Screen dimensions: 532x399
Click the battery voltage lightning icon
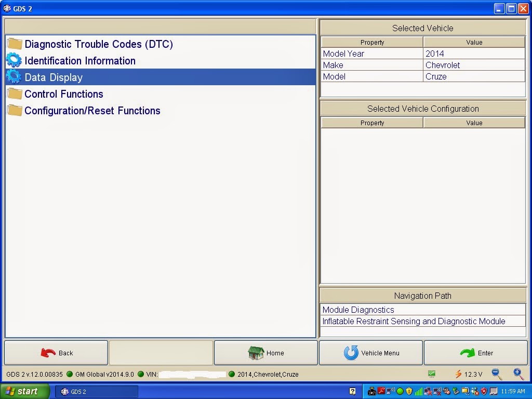pyautogui.click(x=458, y=374)
